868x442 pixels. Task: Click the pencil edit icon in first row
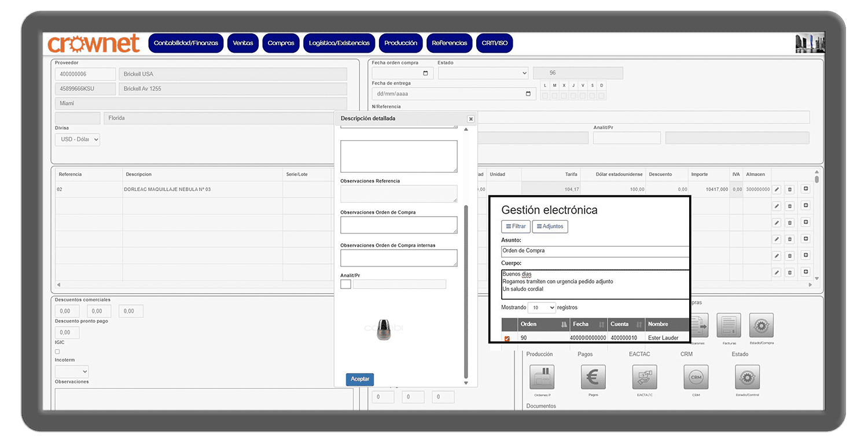[777, 189]
